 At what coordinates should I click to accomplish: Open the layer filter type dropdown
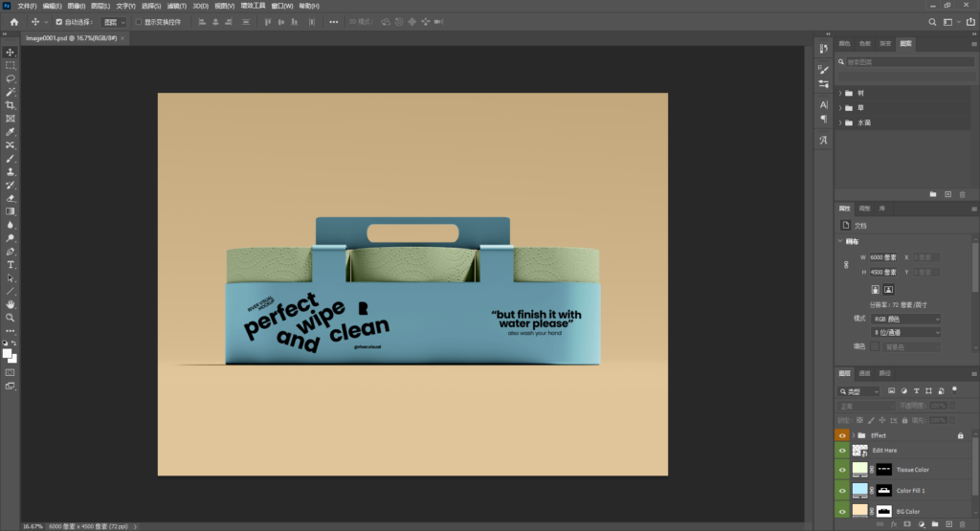click(858, 391)
